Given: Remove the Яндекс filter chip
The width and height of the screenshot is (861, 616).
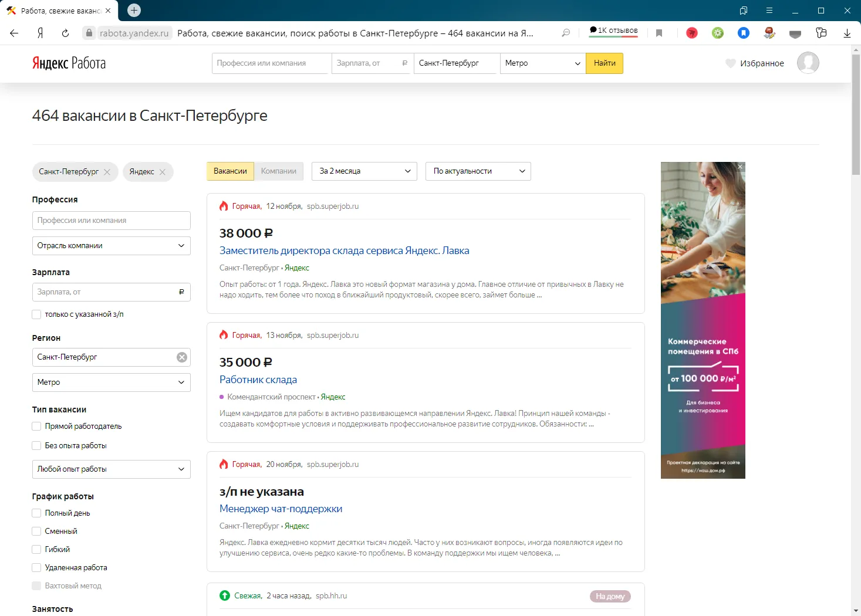Looking at the screenshot, I should point(163,172).
